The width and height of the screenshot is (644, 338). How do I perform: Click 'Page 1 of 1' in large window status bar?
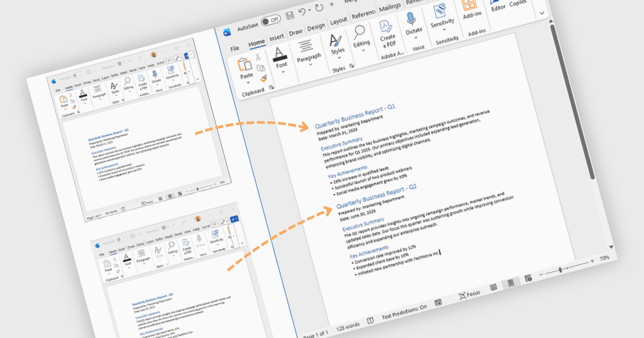(x=315, y=334)
